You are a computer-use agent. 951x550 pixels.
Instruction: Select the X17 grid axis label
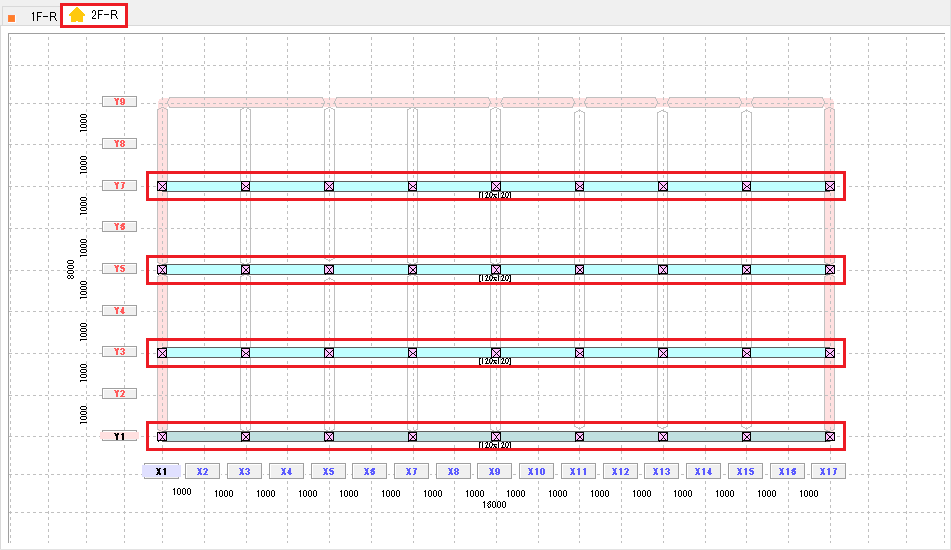[x=827, y=471]
